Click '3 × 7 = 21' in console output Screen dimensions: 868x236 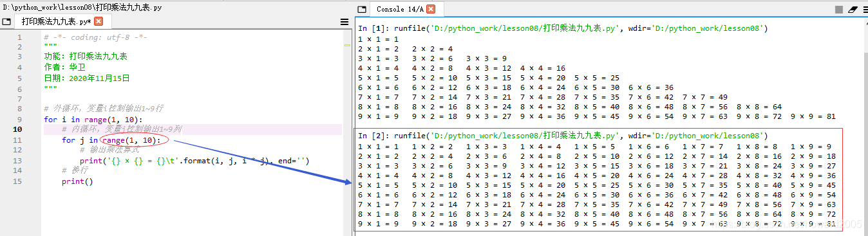705,166
